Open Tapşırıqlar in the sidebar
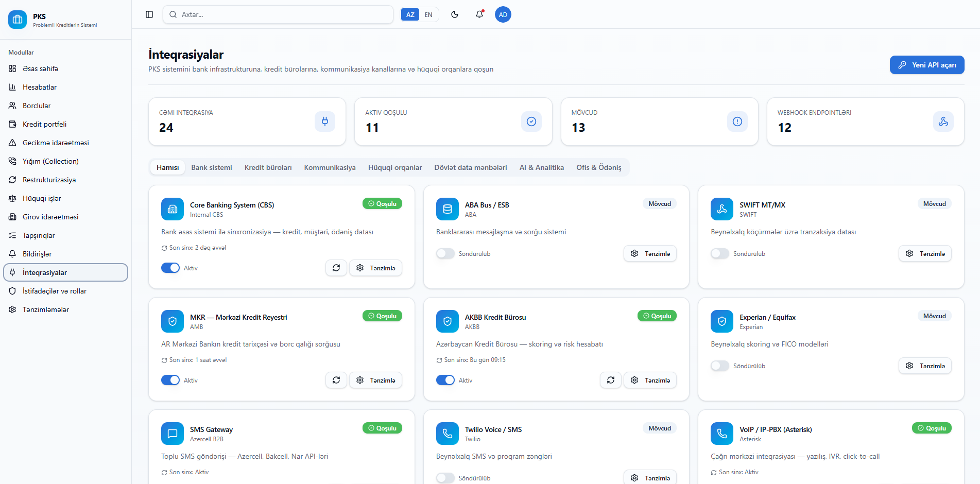 pyautogui.click(x=65, y=235)
